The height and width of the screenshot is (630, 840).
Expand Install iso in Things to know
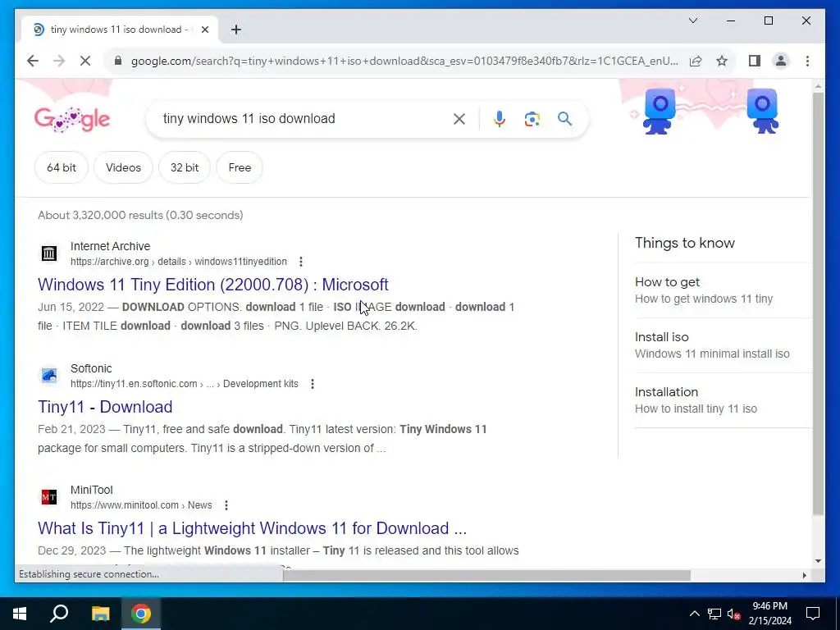[722, 345]
